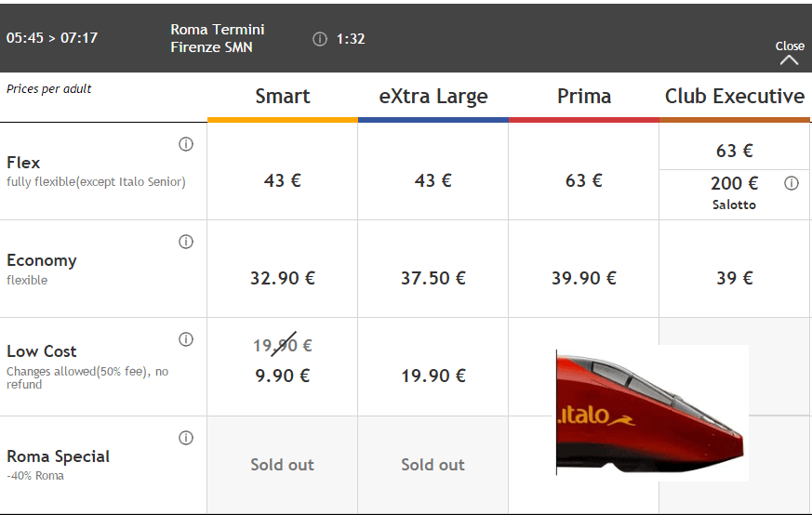Viewport: 812px width, 515px height.
Task: Select the Prima column header
Action: click(584, 97)
